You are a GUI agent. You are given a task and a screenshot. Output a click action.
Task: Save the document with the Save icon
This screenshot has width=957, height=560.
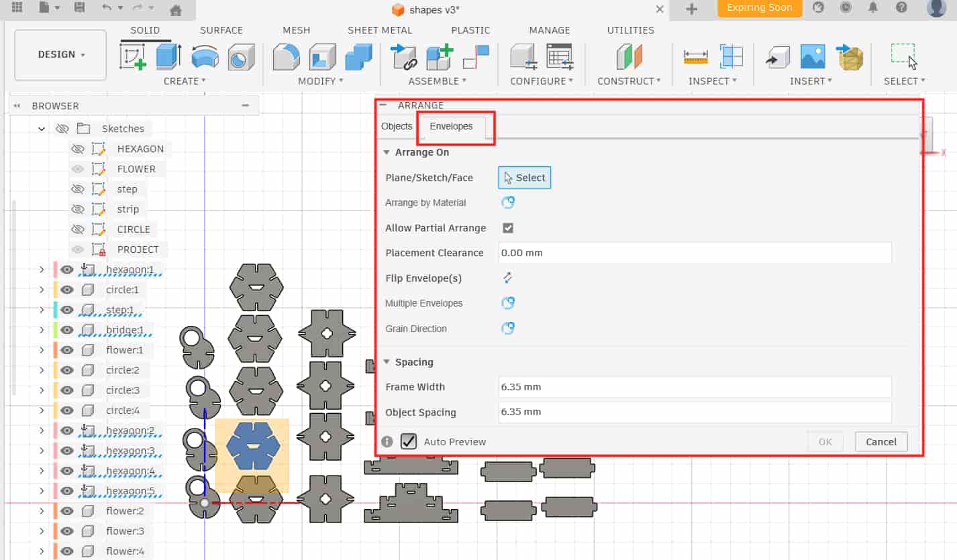[79, 8]
